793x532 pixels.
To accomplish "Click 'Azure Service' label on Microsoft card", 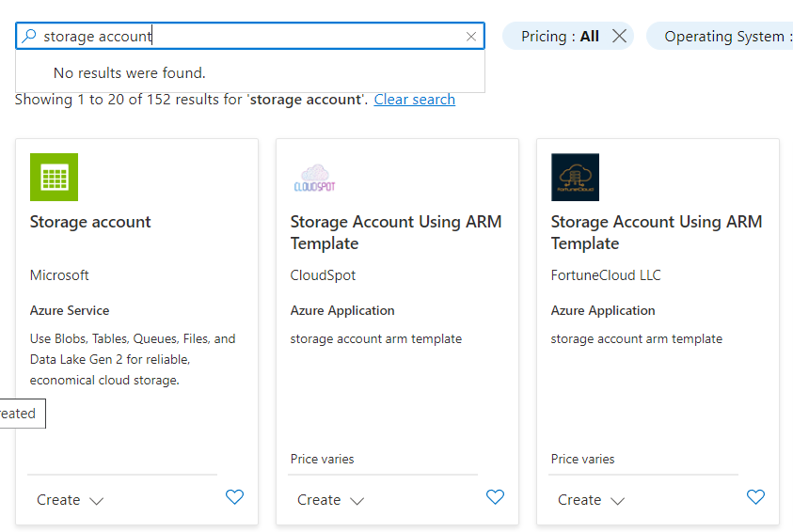I will point(70,310).
